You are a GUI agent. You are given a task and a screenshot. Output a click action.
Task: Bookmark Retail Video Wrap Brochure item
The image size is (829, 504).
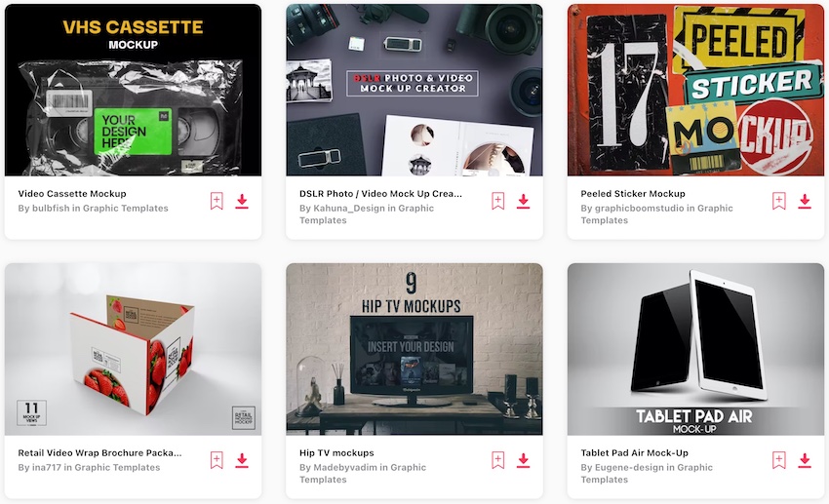point(217,460)
